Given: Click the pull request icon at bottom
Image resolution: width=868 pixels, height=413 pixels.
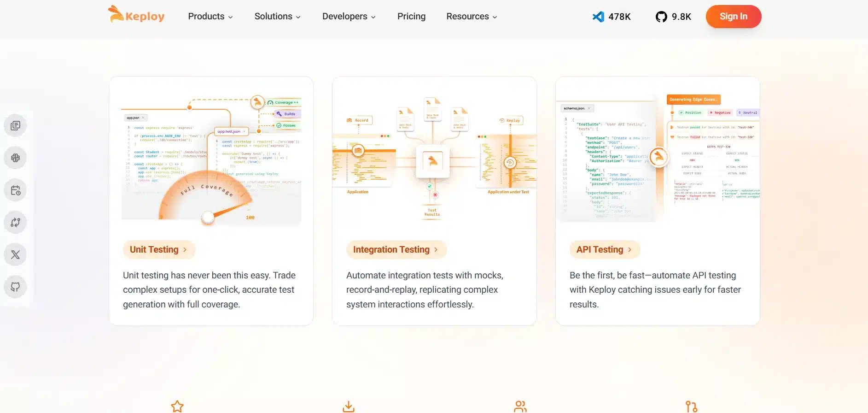Looking at the screenshot, I should click(691, 406).
